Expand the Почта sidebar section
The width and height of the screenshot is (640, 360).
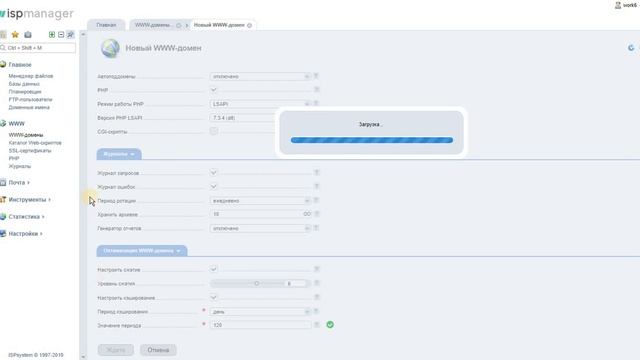[x=19, y=182]
